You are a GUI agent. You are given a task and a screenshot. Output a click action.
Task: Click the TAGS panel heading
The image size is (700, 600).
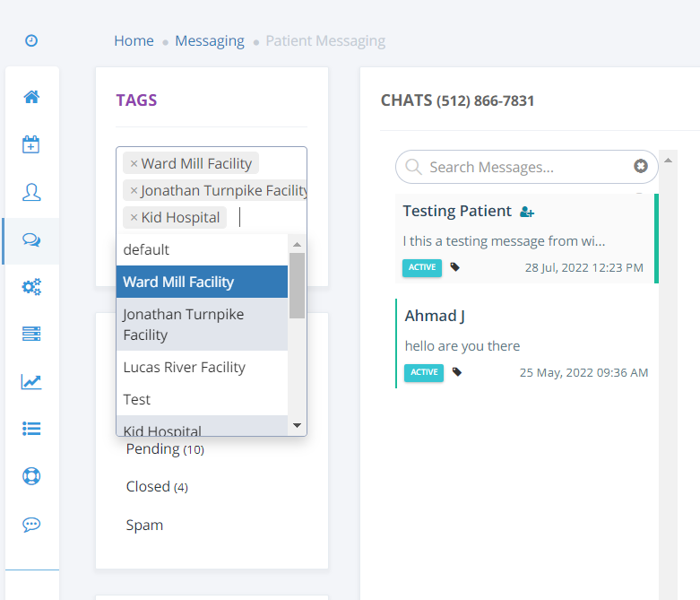[136, 100]
